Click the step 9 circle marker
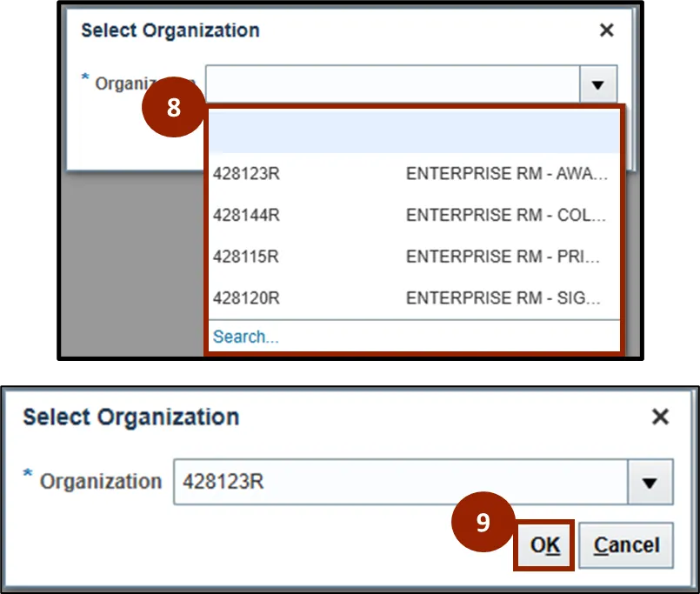Viewport: 700px width, 594px height. pyautogui.click(x=483, y=522)
